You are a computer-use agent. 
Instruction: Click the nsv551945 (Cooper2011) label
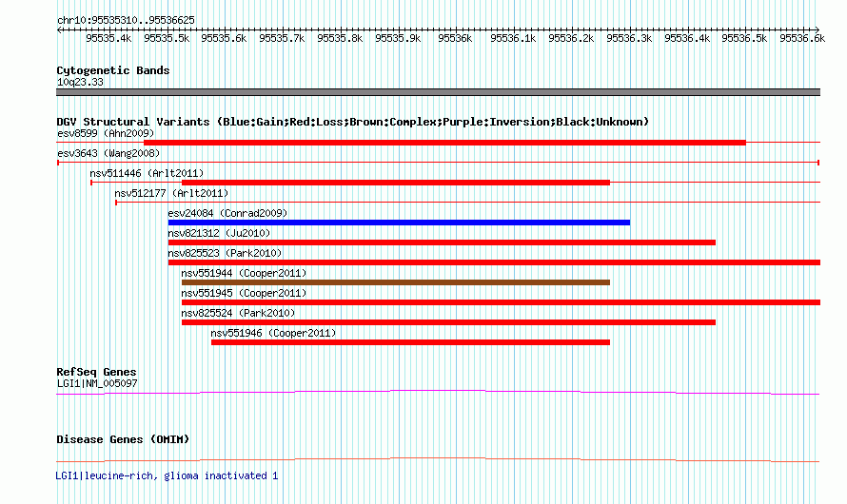[x=244, y=293]
